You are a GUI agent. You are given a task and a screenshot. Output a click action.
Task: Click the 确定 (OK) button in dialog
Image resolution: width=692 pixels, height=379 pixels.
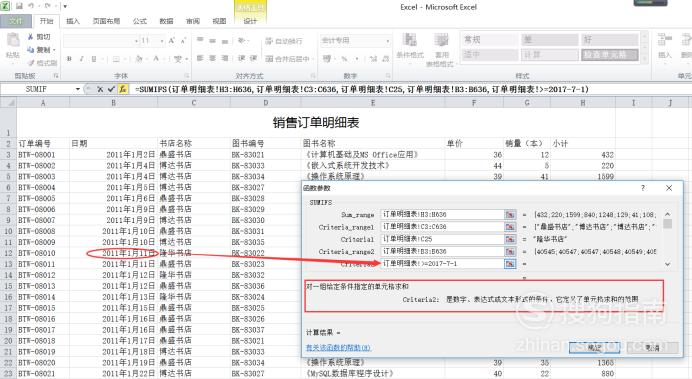pyautogui.click(x=594, y=348)
